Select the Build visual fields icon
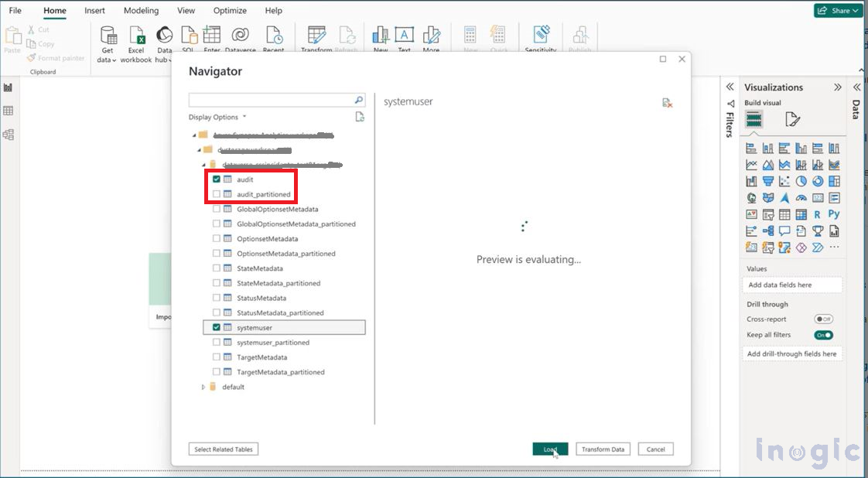The height and width of the screenshot is (478, 868). tap(754, 119)
